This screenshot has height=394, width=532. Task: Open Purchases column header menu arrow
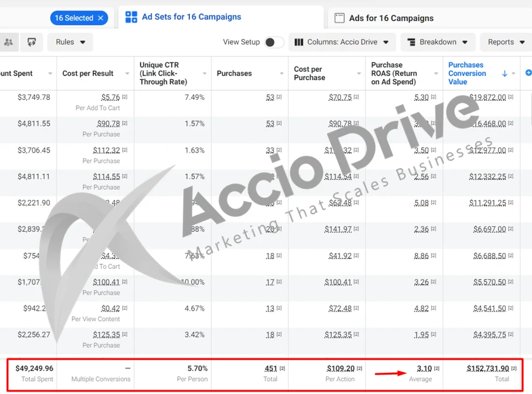(x=282, y=74)
